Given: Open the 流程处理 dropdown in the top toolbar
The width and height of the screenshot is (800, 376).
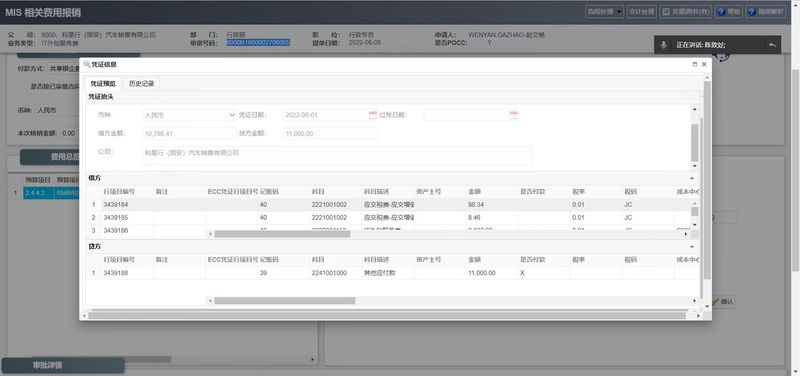Looking at the screenshot, I should [x=604, y=12].
